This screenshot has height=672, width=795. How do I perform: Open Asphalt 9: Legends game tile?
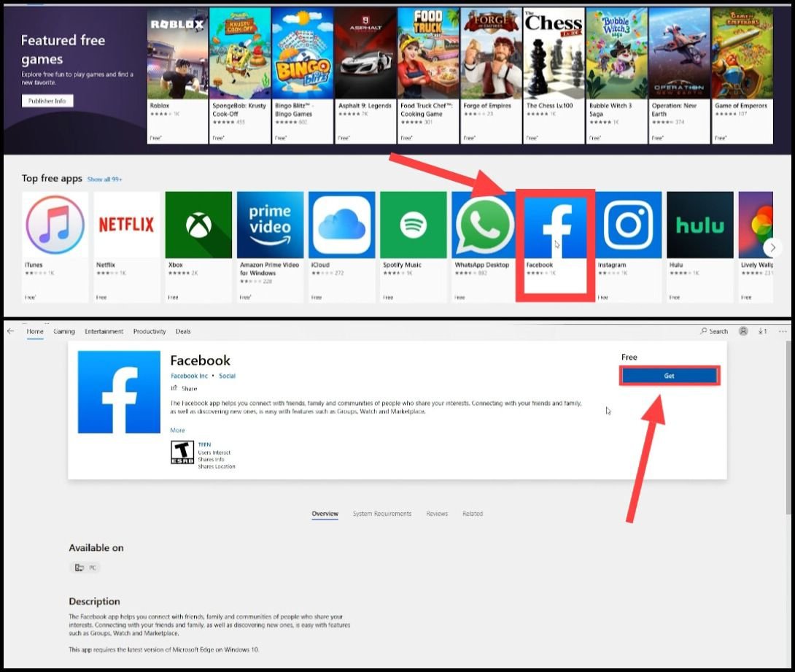point(365,76)
